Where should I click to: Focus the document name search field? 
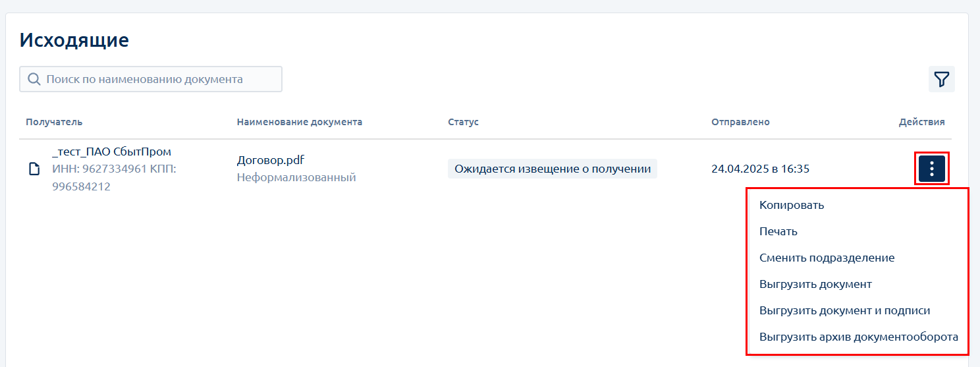[151, 79]
